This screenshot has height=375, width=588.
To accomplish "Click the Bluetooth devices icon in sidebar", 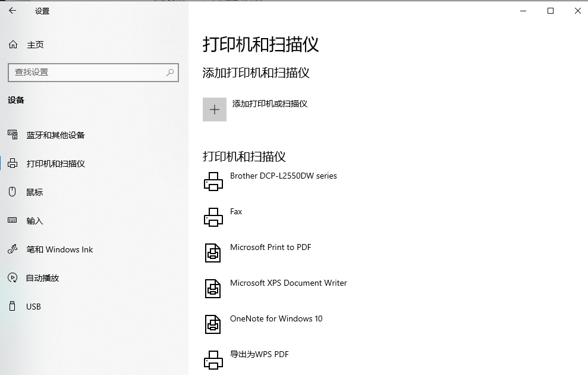I will [x=12, y=135].
